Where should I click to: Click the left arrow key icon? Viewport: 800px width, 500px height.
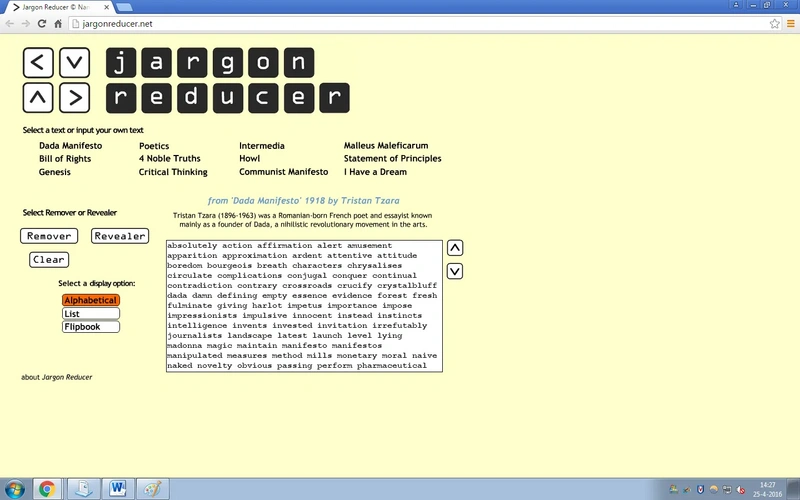[x=38, y=63]
